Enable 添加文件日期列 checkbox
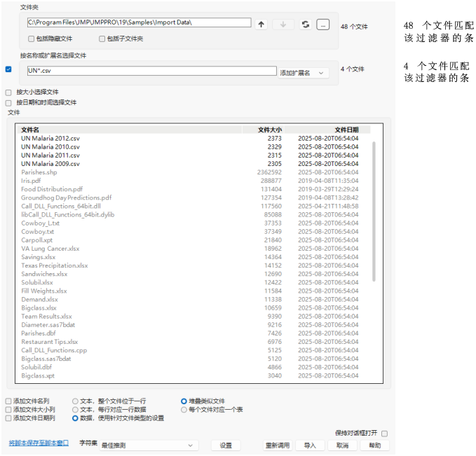Image resolution: width=476 pixels, height=456 pixels. click(x=8, y=418)
